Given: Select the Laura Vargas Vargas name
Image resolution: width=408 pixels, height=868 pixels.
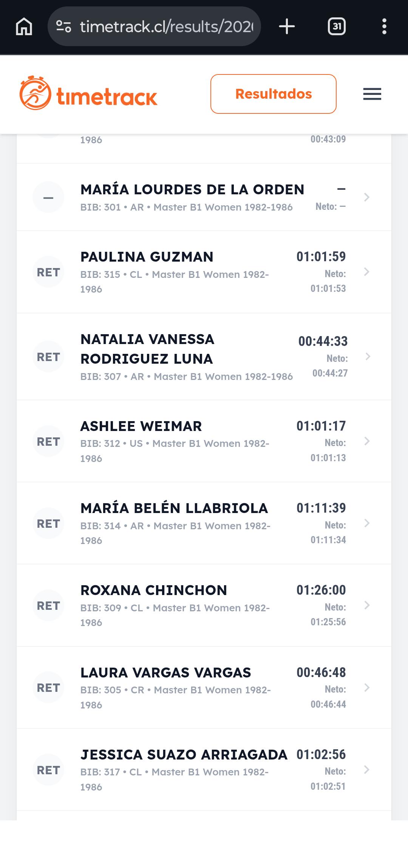Looking at the screenshot, I should pyautogui.click(x=165, y=673).
